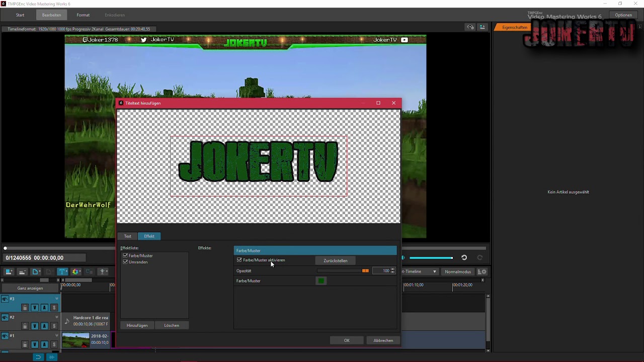Click the transition icon in timeline toolbar
The width and height of the screenshot is (644, 362).
[89, 271]
